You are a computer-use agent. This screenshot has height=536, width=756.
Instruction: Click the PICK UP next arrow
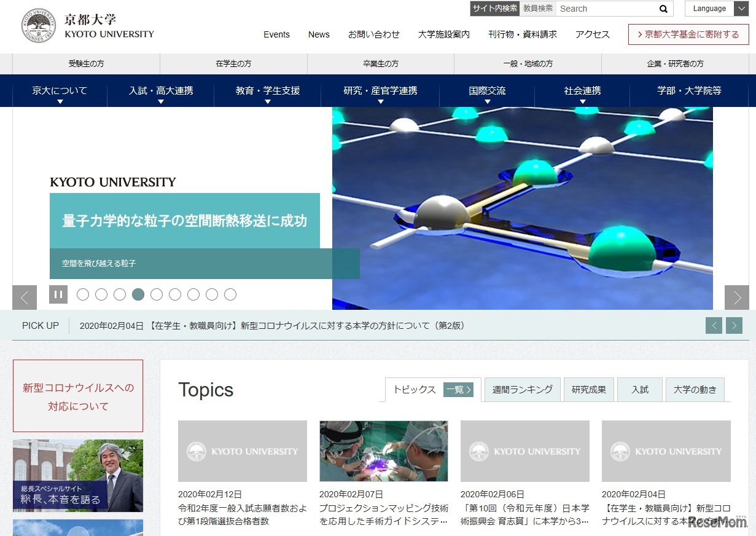(x=734, y=325)
